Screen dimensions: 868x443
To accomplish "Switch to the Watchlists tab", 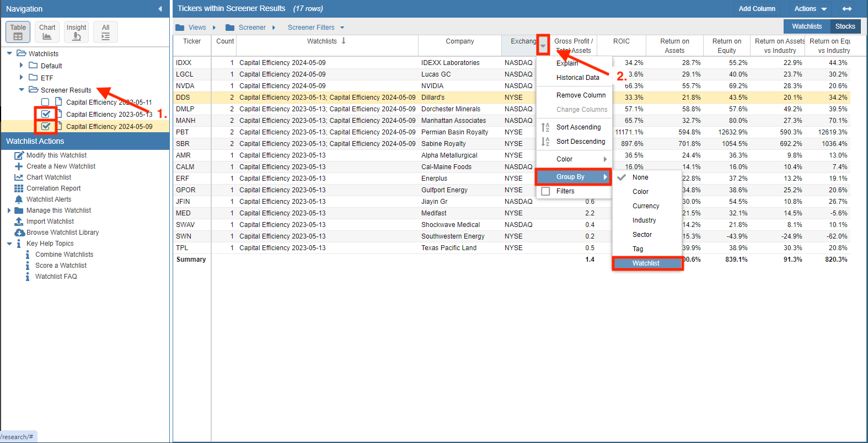I will point(807,26).
